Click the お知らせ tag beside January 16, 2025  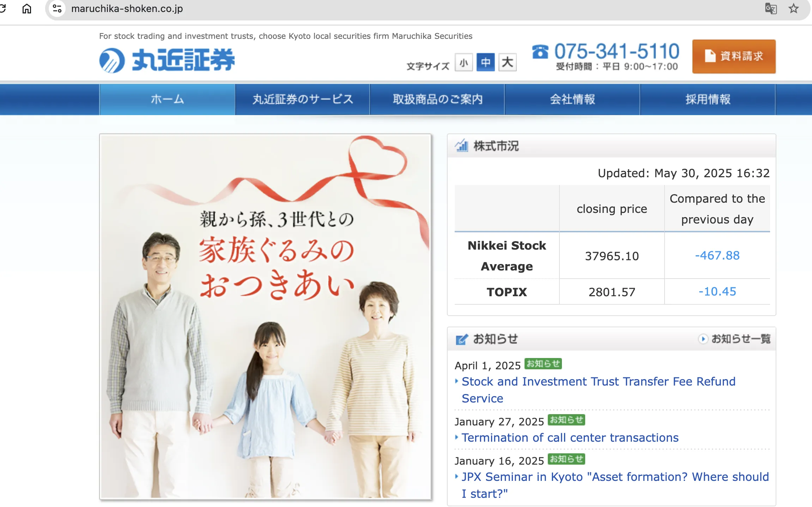click(x=566, y=459)
